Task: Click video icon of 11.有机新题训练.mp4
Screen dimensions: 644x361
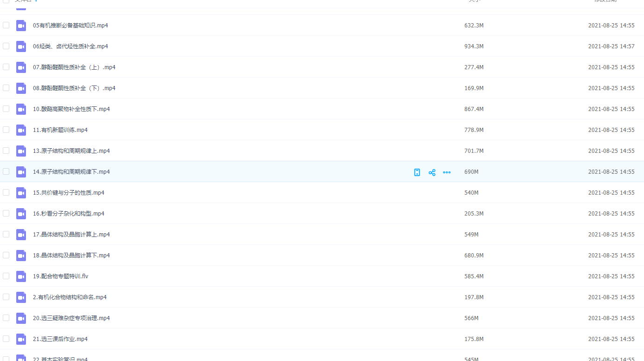Action: pos(21,130)
